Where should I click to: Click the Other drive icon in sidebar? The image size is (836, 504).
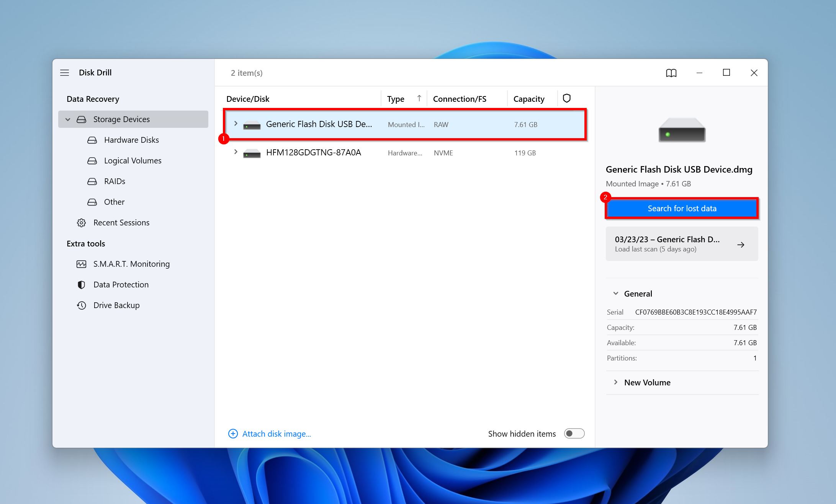click(x=92, y=202)
